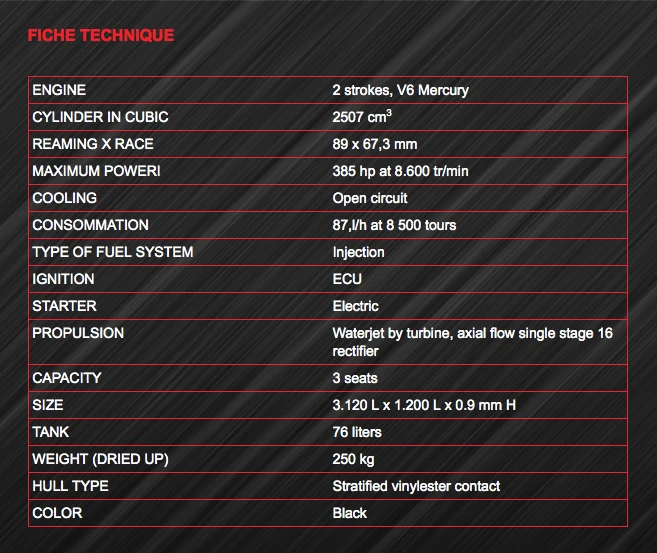657x553 pixels.
Task: Click the FICHE TECHNIQUE heading
Action: click(101, 35)
